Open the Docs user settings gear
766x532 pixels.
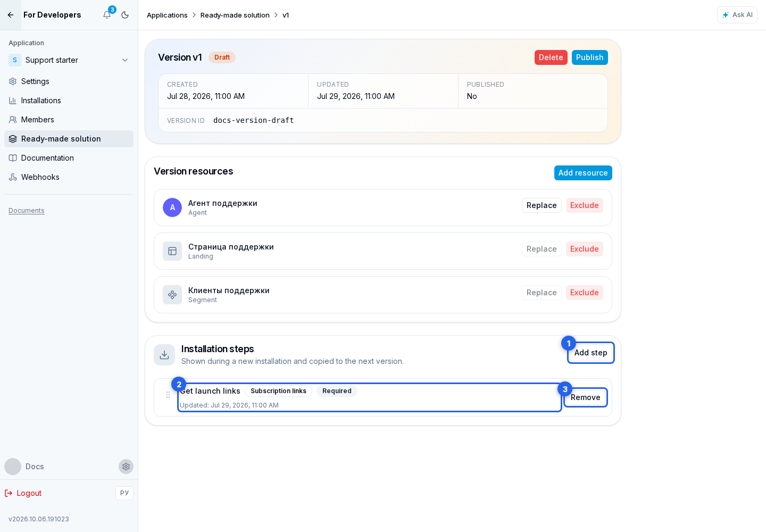click(126, 467)
